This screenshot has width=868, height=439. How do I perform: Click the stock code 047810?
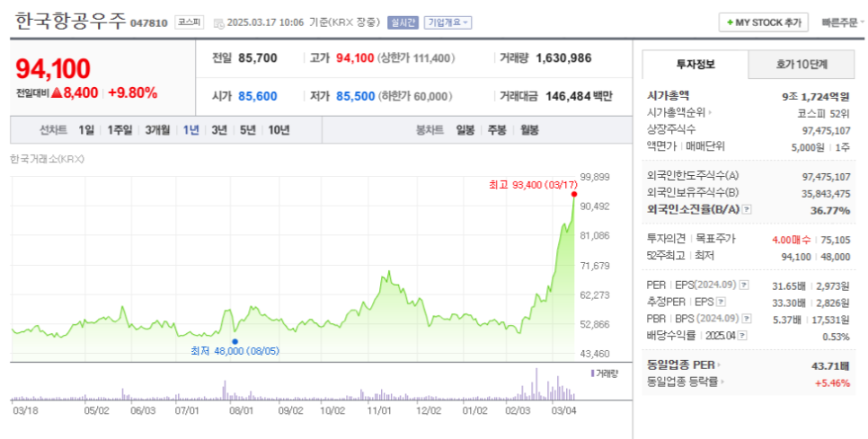pos(149,23)
